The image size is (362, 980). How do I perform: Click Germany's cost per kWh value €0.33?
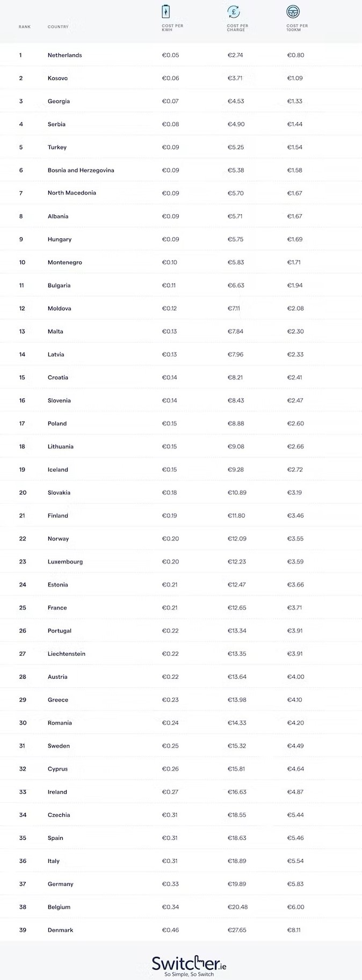pos(170,884)
